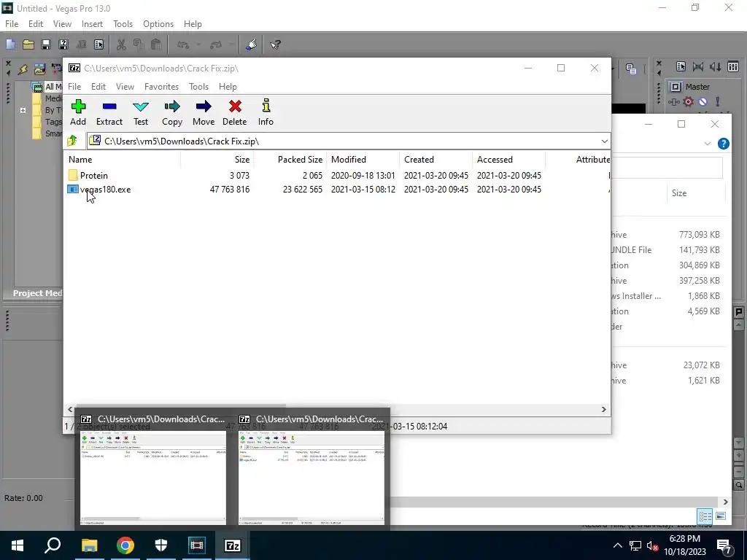Open Vegas Pro project properties icon

click(98, 44)
